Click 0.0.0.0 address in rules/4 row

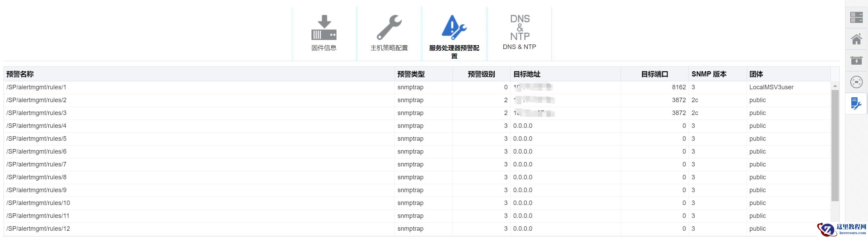tap(522, 126)
